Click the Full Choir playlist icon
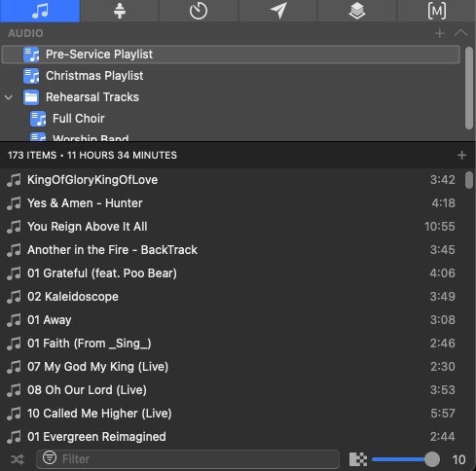This screenshot has width=476, height=471. coord(38,119)
